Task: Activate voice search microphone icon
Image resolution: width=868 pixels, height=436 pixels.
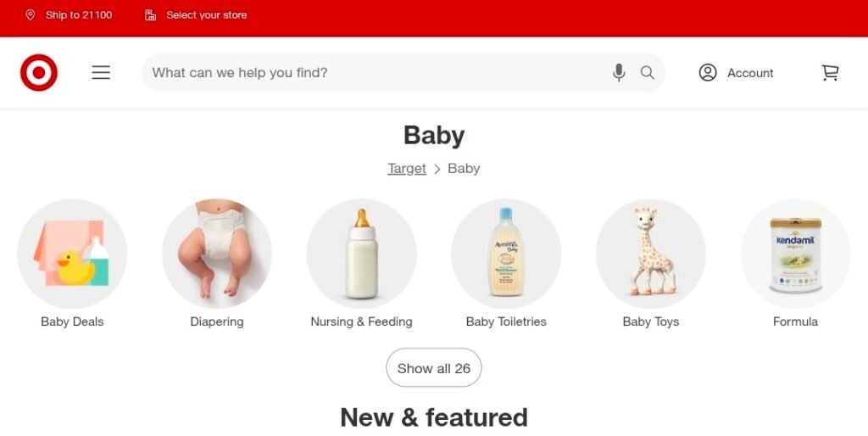Action: [619, 73]
